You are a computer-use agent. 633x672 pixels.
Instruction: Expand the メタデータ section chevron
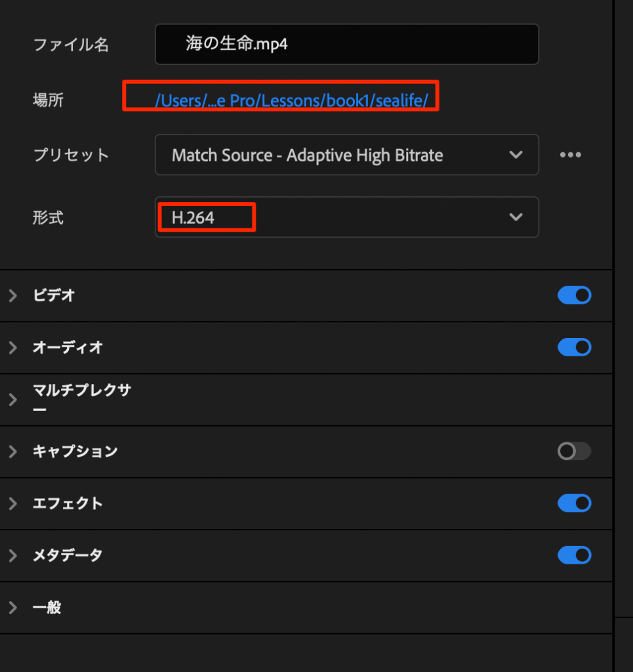pos(12,556)
